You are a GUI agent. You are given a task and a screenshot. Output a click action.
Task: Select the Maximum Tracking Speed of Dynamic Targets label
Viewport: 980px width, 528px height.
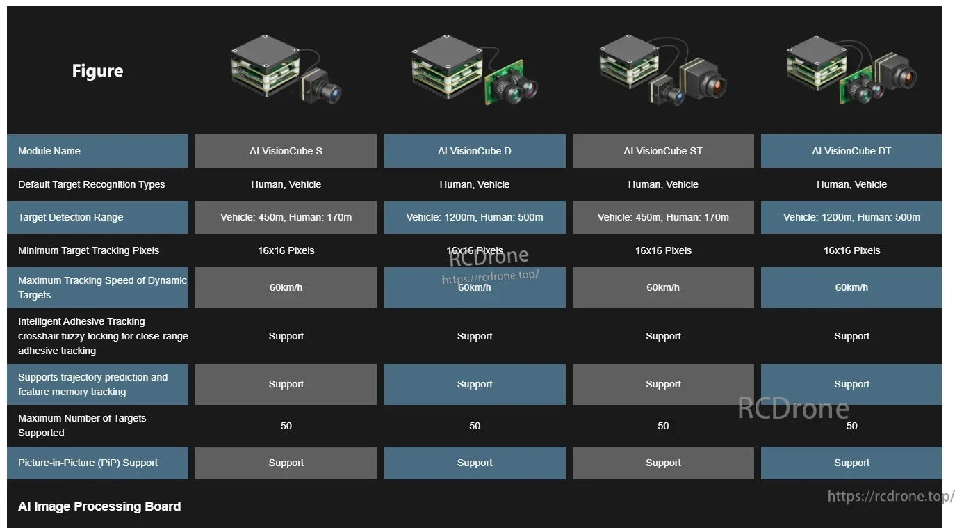[x=102, y=287]
